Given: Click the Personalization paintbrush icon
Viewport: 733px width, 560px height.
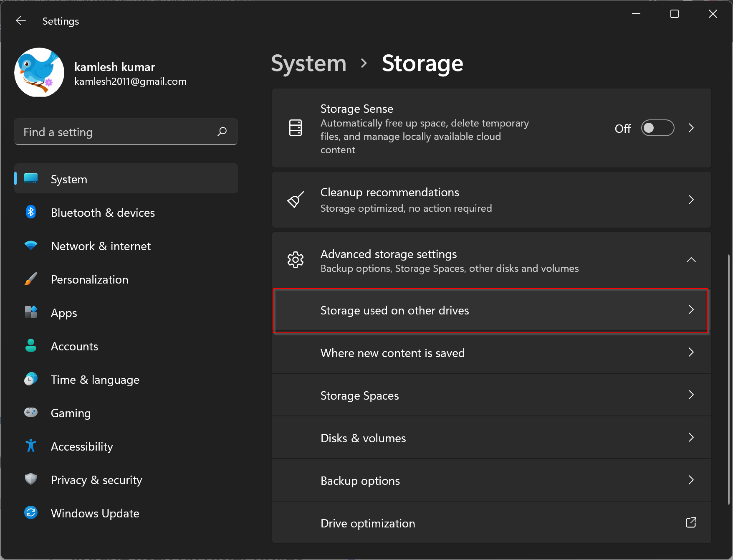Looking at the screenshot, I should coord(31,279).
